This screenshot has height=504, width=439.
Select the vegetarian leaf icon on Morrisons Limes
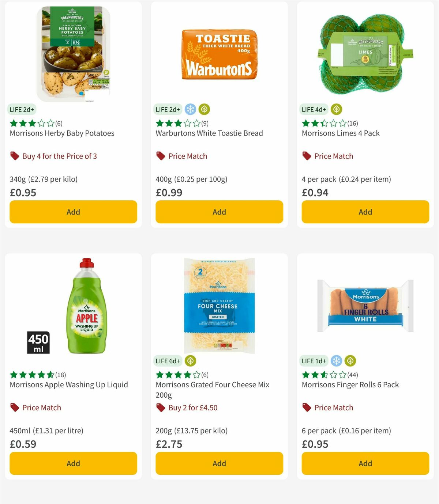(336, 109)
